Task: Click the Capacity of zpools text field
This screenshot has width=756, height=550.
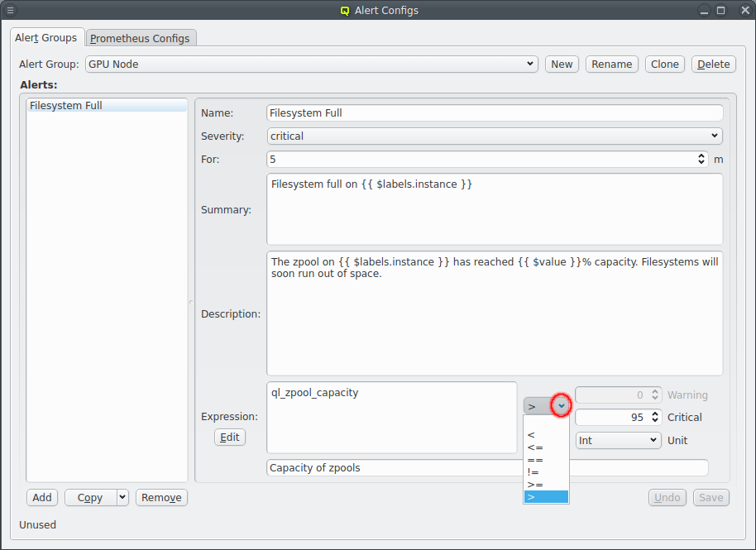Action: pos(487,467)
